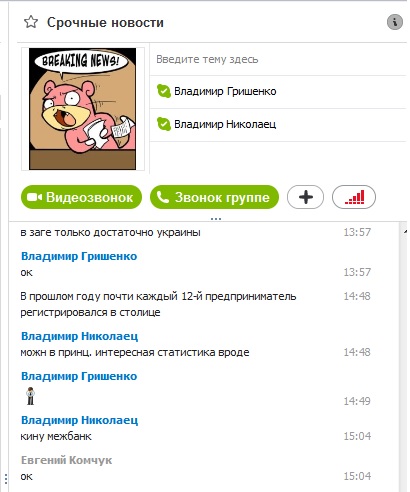
Task: Click the standing man emoticon in chat
Action: tap(30, 396)
